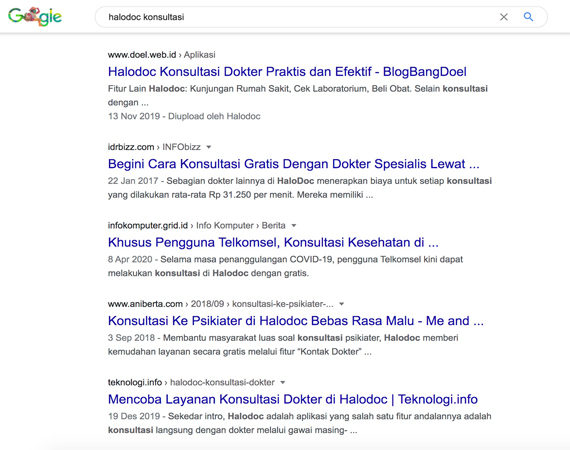The width and height of the screenshot is (570, 450).
Task: Open Halodoc Konsultasi Dokter Praktis dan Efektif result
Action: [287, 72]
